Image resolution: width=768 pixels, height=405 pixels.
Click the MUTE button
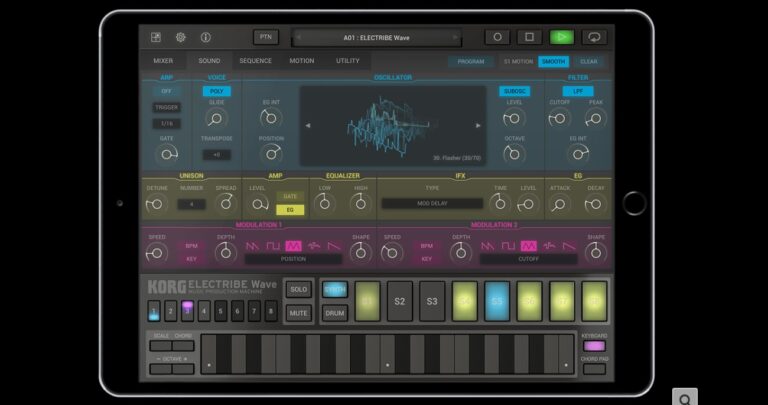(x=298, y=313)
